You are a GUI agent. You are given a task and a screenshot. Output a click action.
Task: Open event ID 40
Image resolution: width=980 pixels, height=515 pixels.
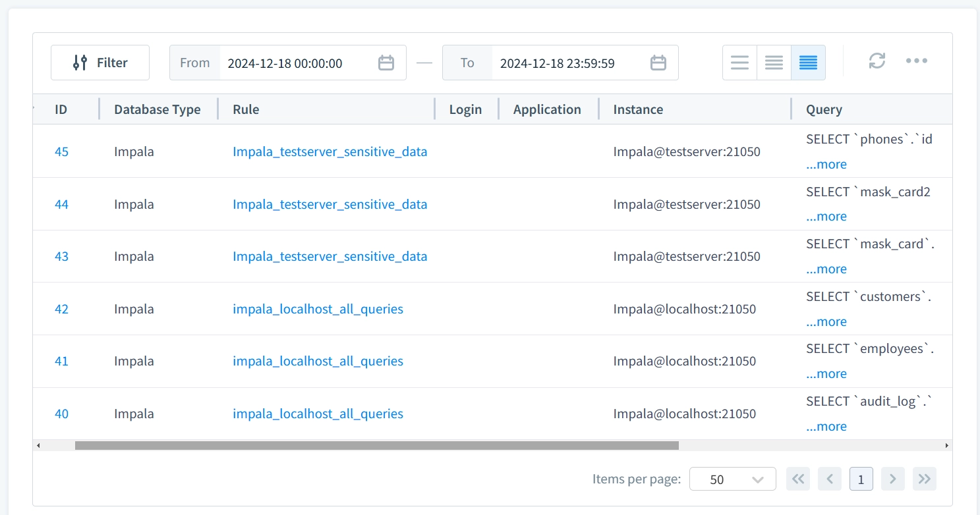click(61, 414)
